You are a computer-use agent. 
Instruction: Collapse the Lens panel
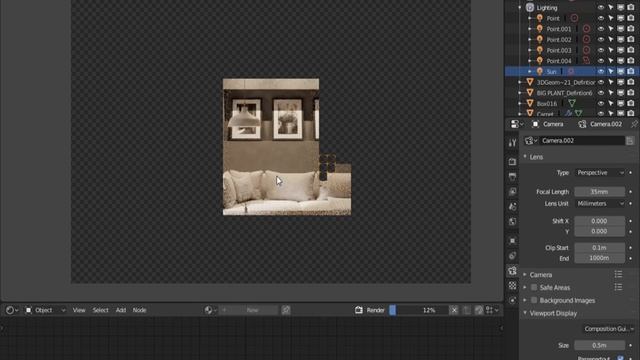coord(525,157)
